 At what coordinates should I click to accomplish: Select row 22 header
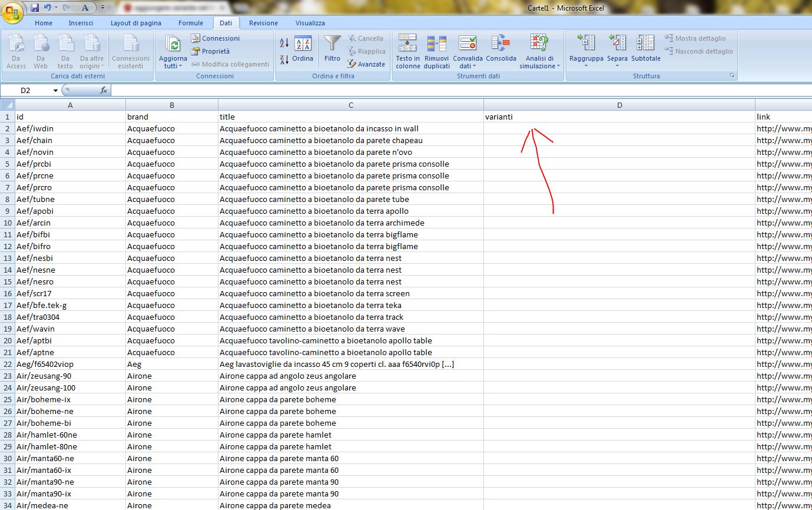(8, 364)
